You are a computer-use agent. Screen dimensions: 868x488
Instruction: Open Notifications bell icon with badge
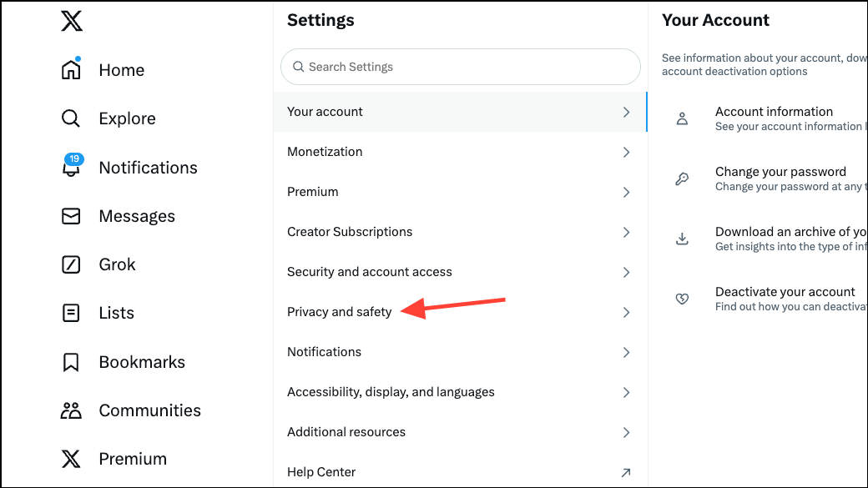tap(72, 167)
